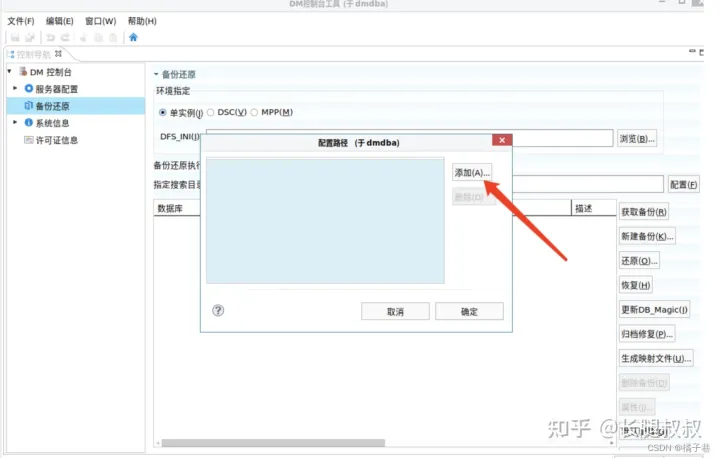
Task: Click the horizontal scrollbar thumb under table
Action: coord(273,443)
